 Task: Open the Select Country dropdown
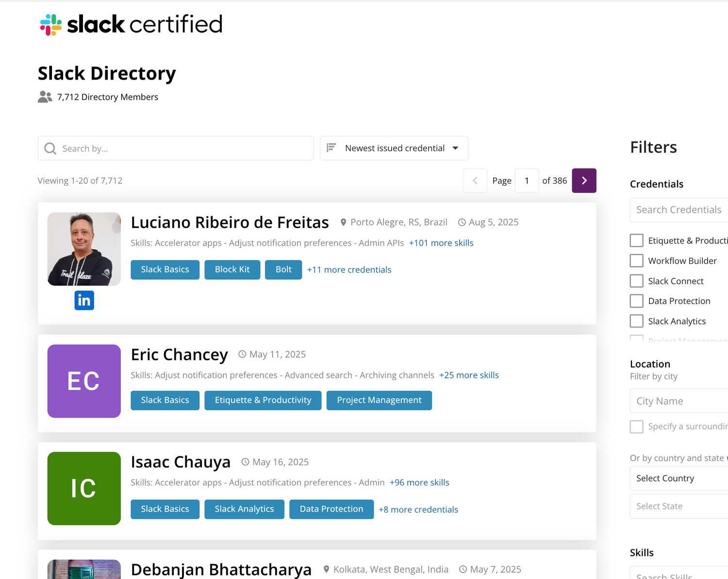679,478
